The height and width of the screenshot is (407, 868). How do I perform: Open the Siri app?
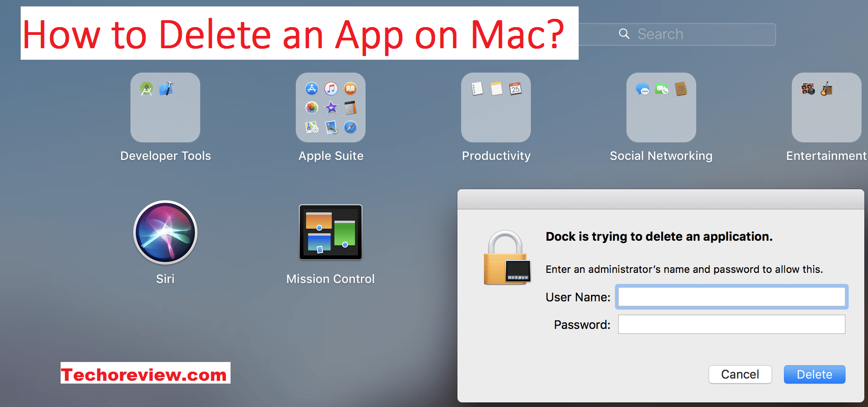click(165, 232)
